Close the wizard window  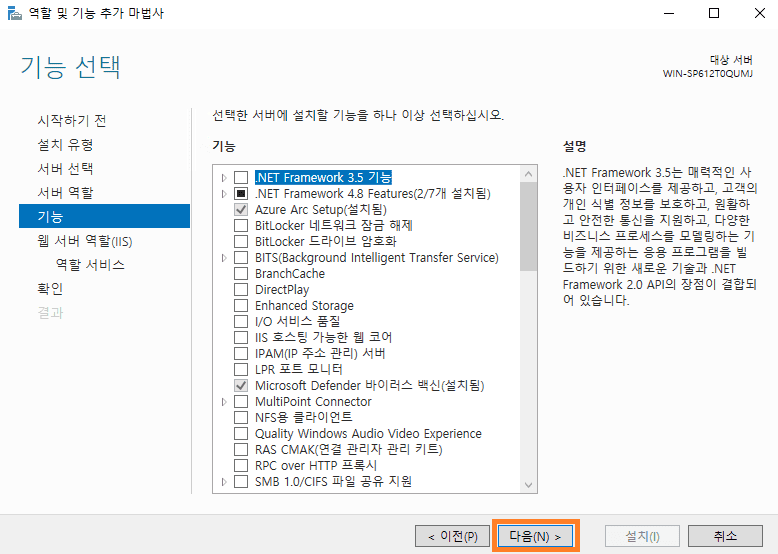point(760,13)
